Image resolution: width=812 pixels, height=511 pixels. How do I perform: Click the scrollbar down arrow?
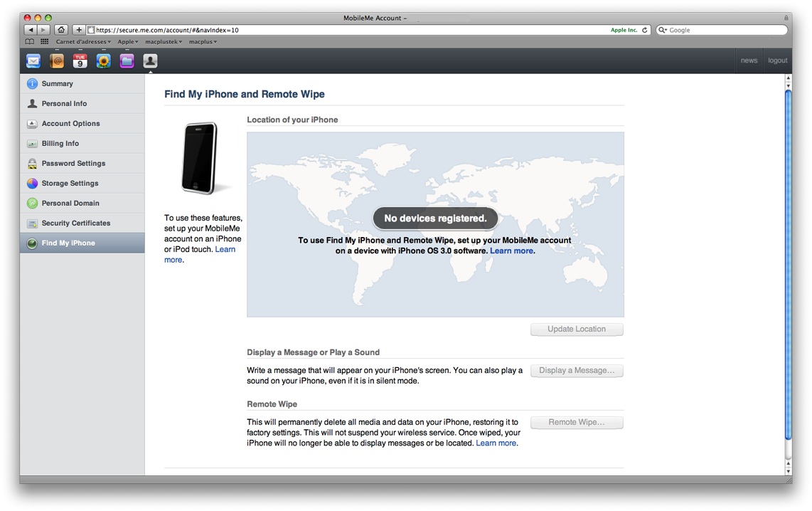point(788,472)
